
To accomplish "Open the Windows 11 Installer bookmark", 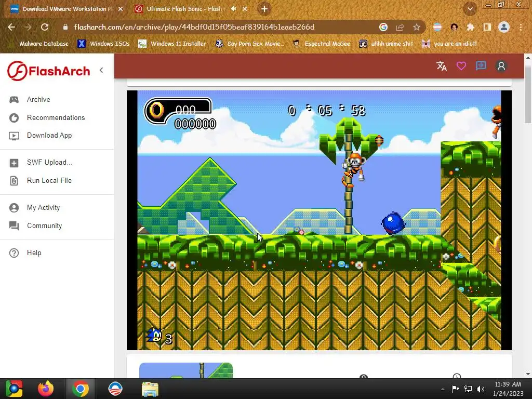I will 172,44.
